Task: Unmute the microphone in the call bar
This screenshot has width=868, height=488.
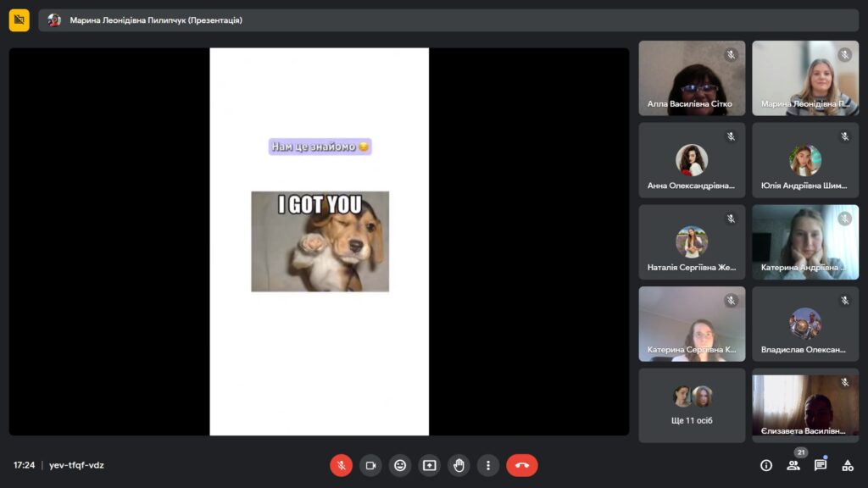Action: pyautogui.click(x=341, y=465)
